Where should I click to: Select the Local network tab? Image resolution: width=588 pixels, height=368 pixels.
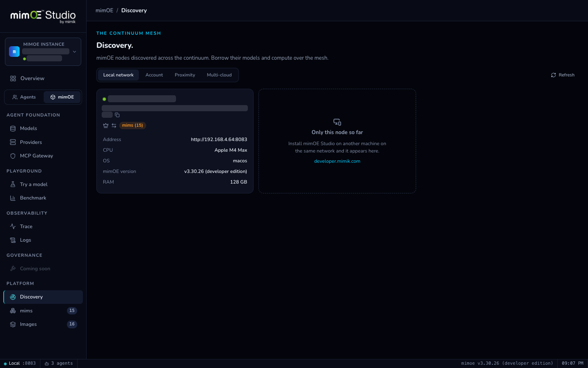pos(118,75)
